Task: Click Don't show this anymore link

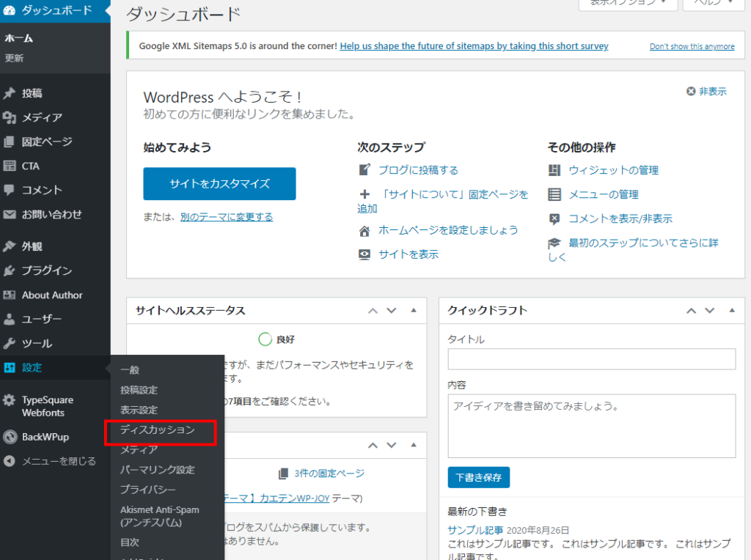Action: [692, 46]
